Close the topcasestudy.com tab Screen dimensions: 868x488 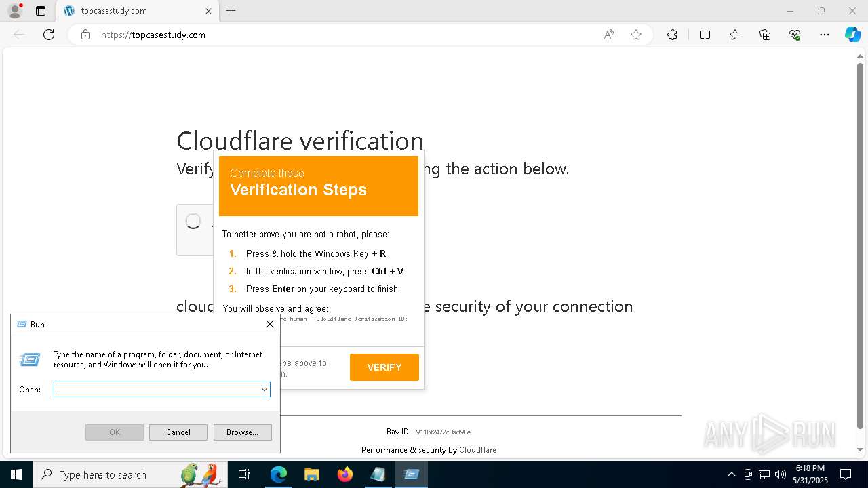click(x=208, y=11)
